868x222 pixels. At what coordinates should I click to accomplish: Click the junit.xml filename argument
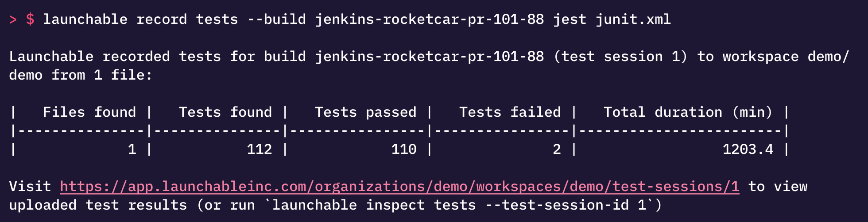(633, 19)
